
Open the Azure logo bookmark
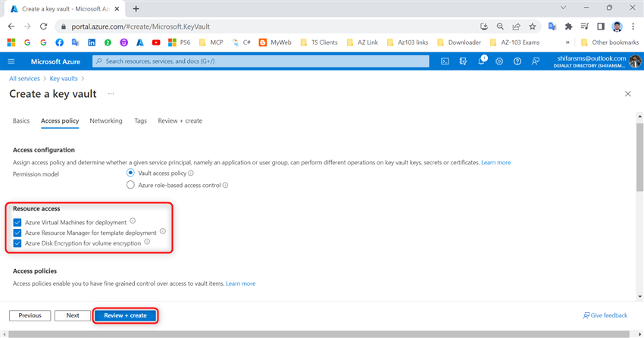(x=140, y=42)
